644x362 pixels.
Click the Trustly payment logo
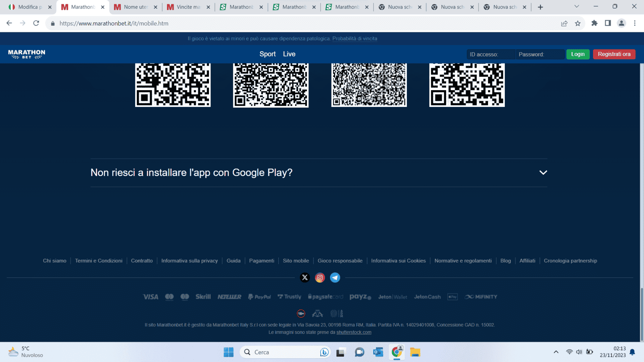tap(289, 297)
